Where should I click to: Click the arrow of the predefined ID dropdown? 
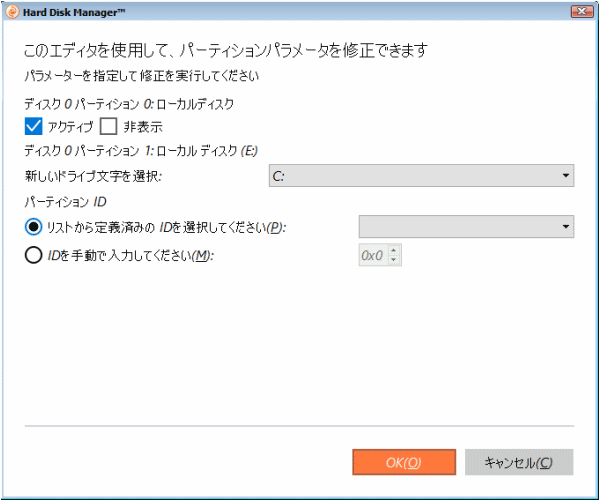point(567,227)
